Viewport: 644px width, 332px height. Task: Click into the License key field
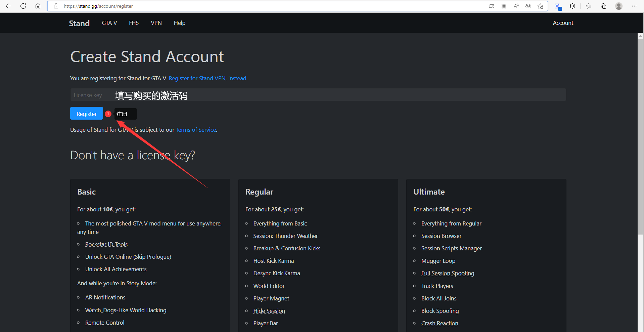[318, 95]
